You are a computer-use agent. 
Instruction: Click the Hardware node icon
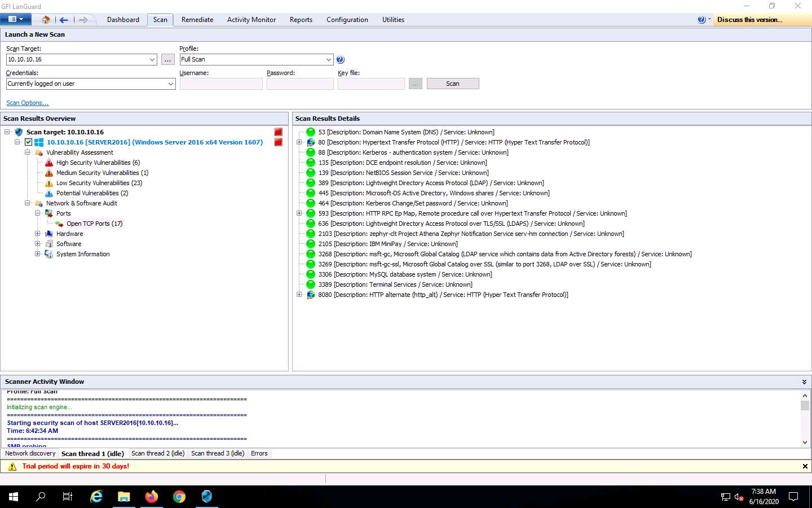point(49,234)
